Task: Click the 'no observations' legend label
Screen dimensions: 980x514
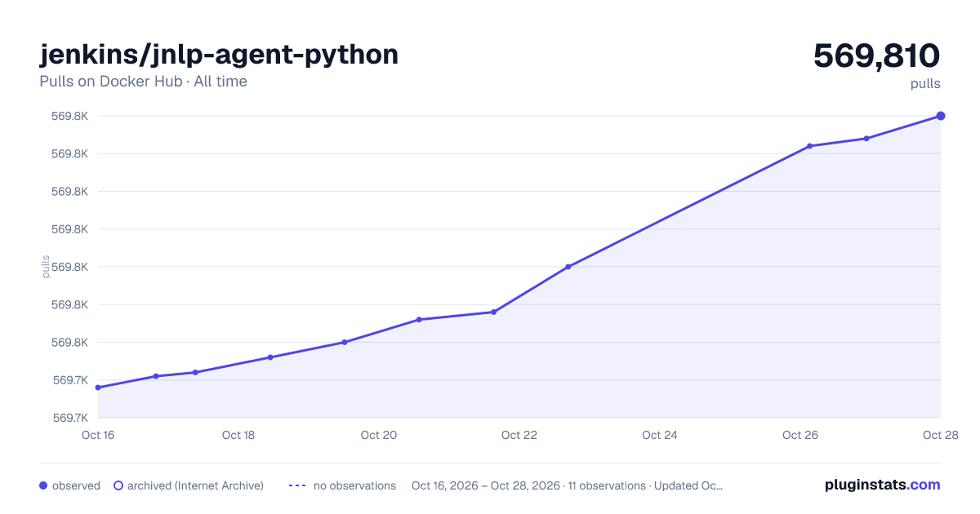Action: pyautogui.click(x=354, y=485)
